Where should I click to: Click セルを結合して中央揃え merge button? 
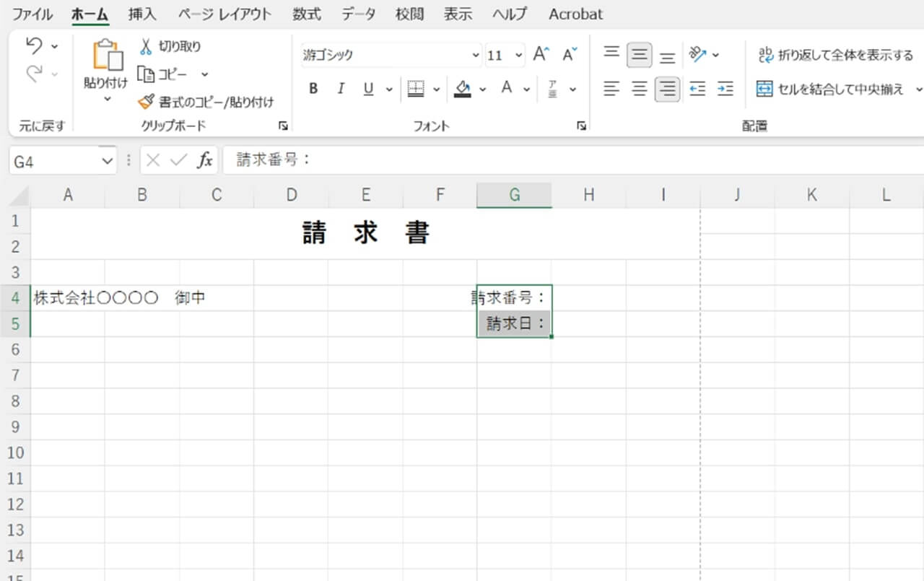click(830, 89)
